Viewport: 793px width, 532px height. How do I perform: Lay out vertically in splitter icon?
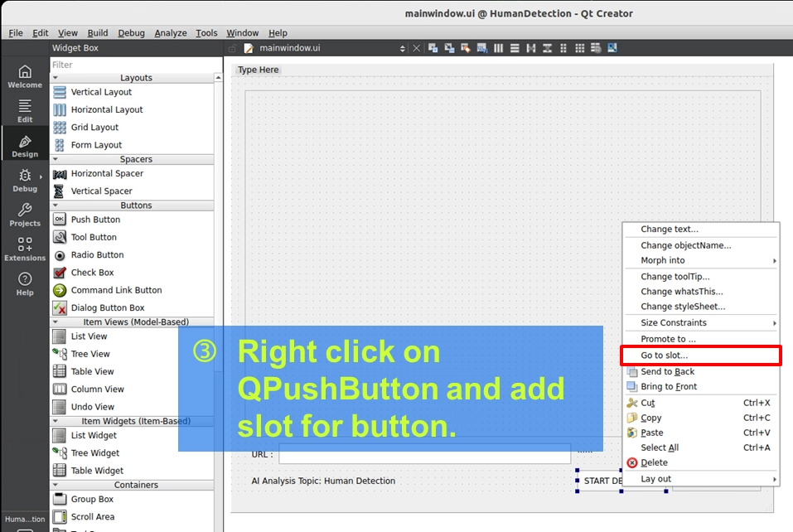pos(547,48)
